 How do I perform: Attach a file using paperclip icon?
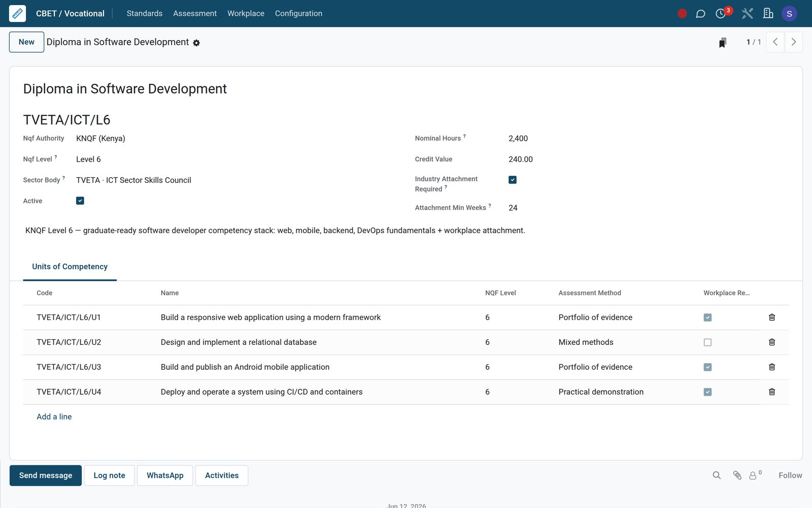point(737,475)
